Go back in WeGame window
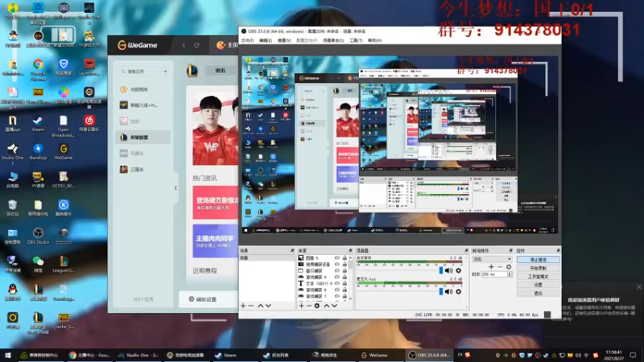Viewport: 644px width, 362px height. point(184,45)
